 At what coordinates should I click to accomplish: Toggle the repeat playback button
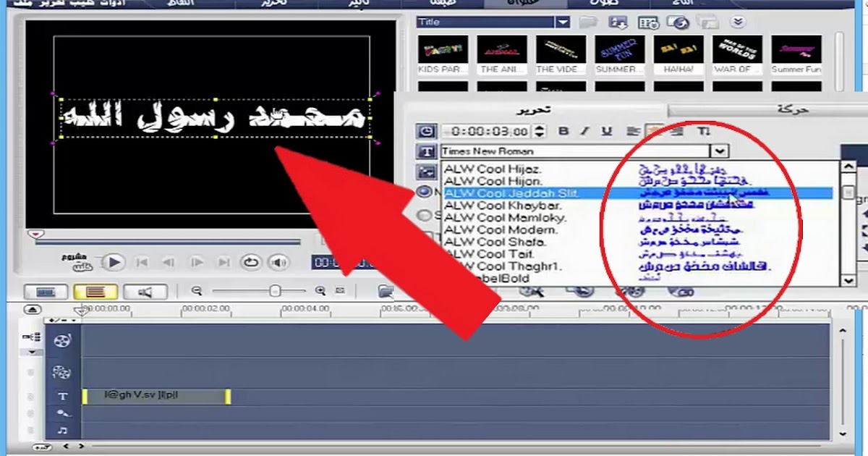251,262
